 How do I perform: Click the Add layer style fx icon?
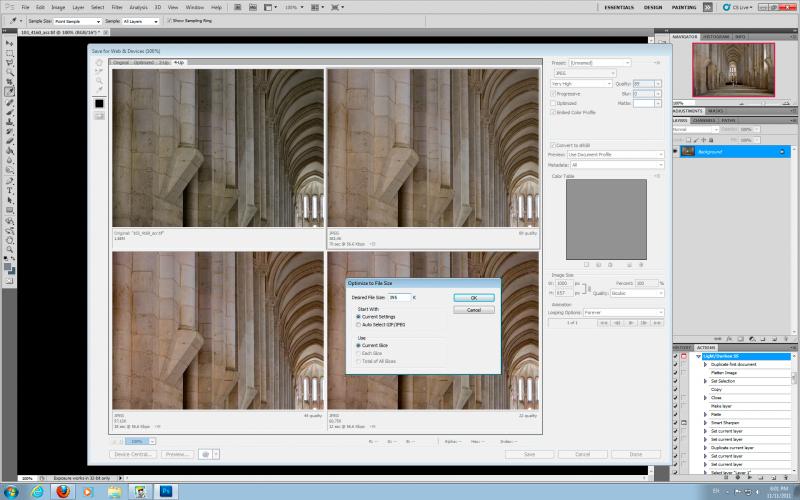tap(729, 339)
